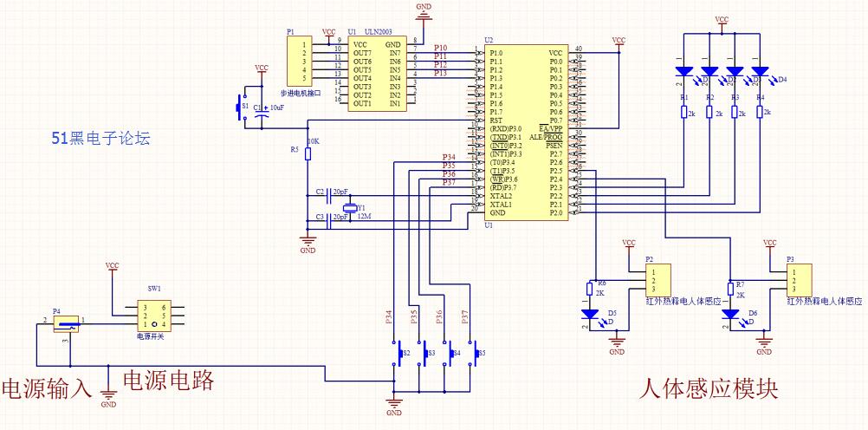Select resistor R6 2K

tap(590, 289)
